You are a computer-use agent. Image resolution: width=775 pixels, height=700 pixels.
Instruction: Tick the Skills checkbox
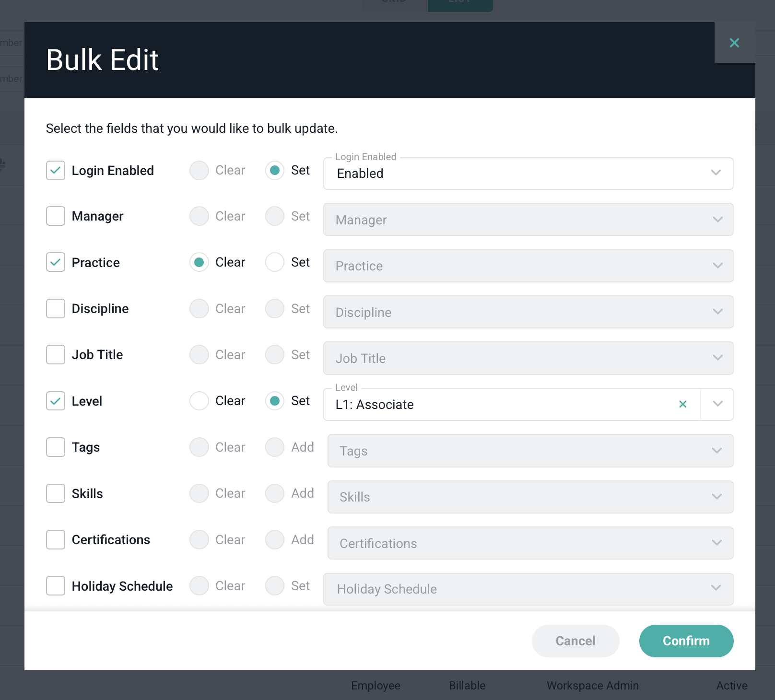pyautogui.click(x=56, y=493)
